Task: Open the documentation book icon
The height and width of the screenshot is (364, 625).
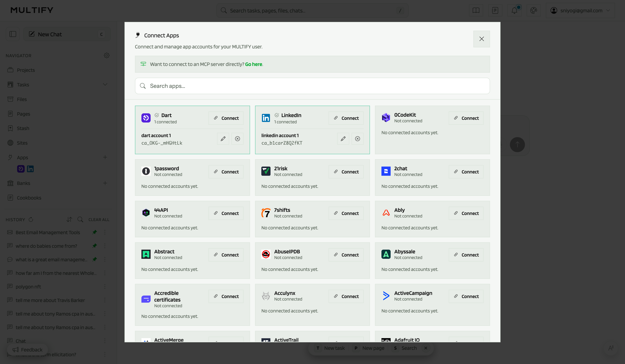Action: 476,10
